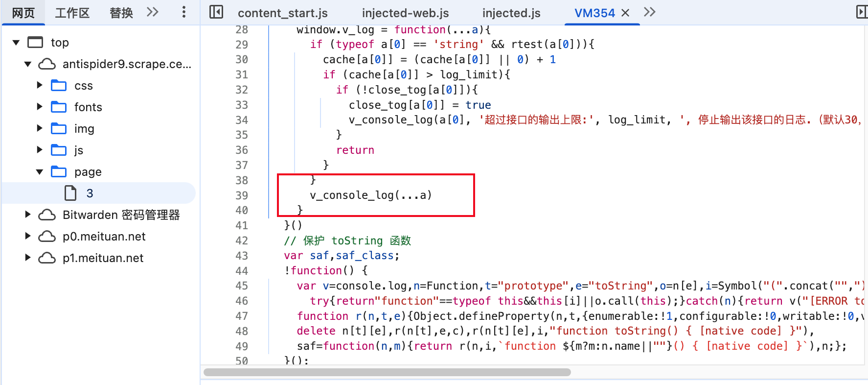Collapse the top frame tree
This screenshot has height=385, width=868.
(16, 43)
